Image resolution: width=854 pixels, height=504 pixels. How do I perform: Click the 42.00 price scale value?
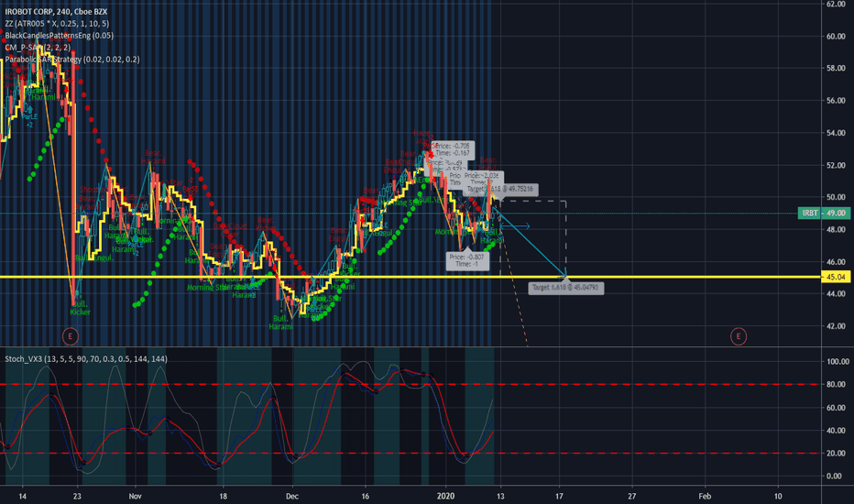point(836,326)
